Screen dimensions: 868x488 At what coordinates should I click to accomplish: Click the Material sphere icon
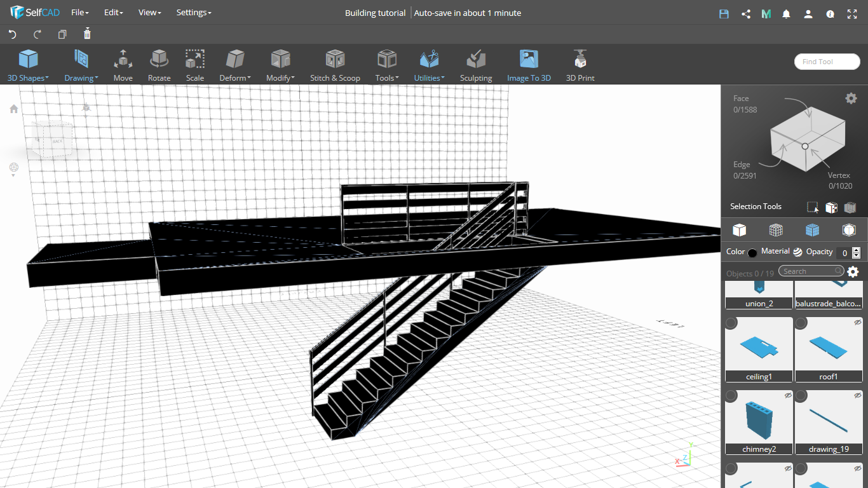[x=797, y=252]
